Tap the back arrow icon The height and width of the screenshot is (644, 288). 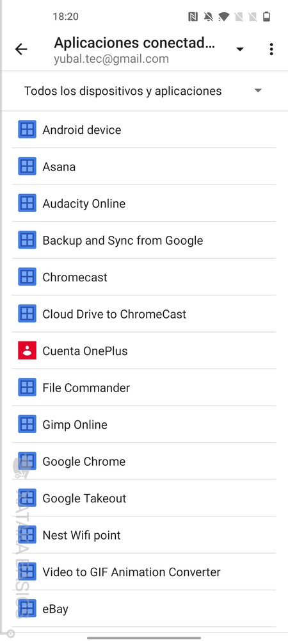coord(21,49)
